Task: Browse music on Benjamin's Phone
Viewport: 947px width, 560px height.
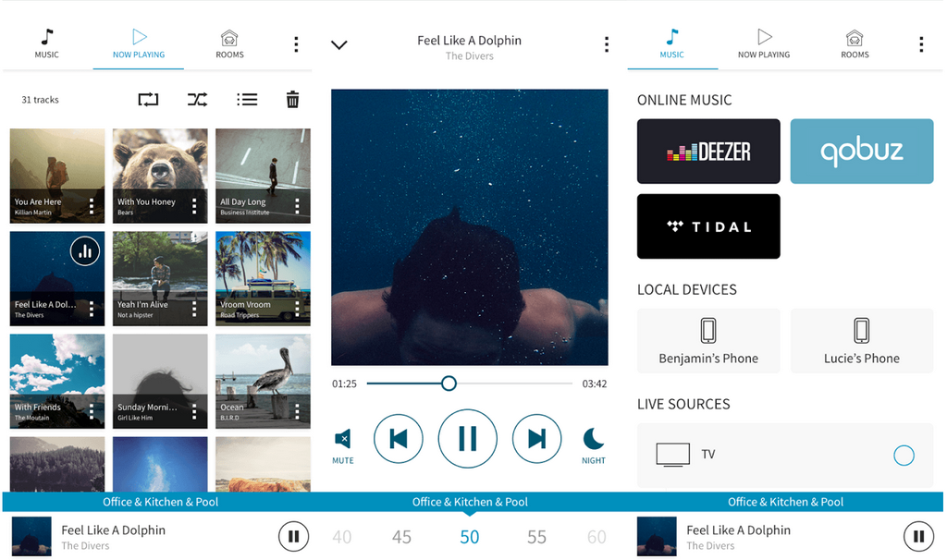Action: point(708,340)
